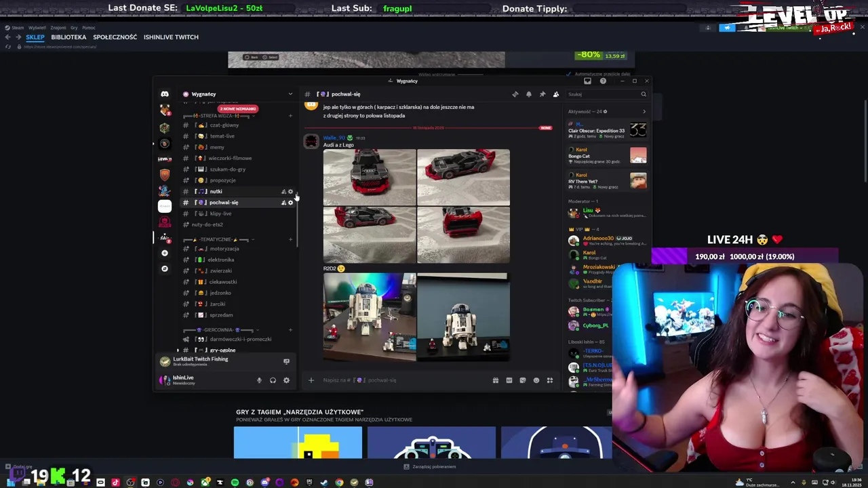Image resolution: width=868 pixels, height=488 pixels.
Task: Open the BIBLIOTEKA tab in Steam
Action: tap(68, 37)
